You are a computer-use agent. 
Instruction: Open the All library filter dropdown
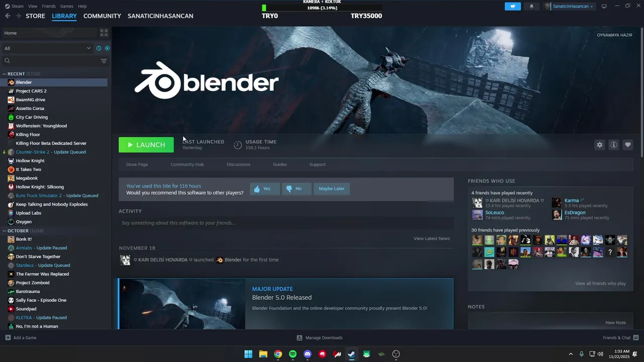(47, 48)
